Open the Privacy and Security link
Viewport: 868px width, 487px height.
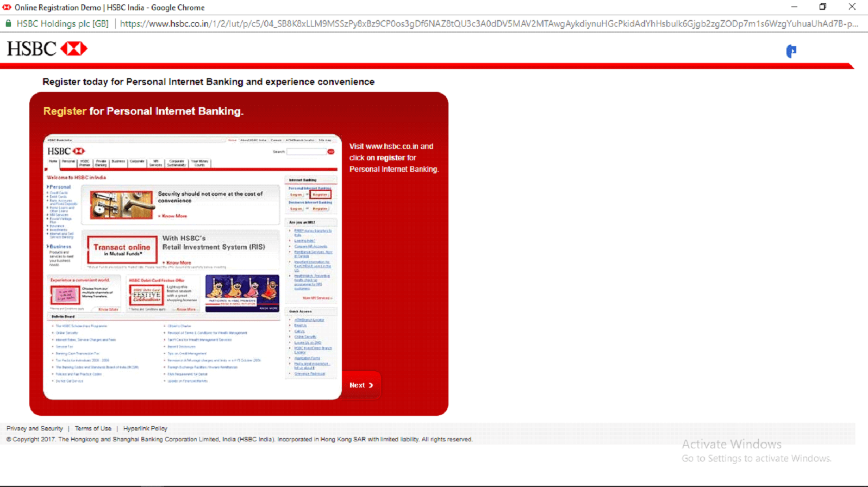coord(35,428)
